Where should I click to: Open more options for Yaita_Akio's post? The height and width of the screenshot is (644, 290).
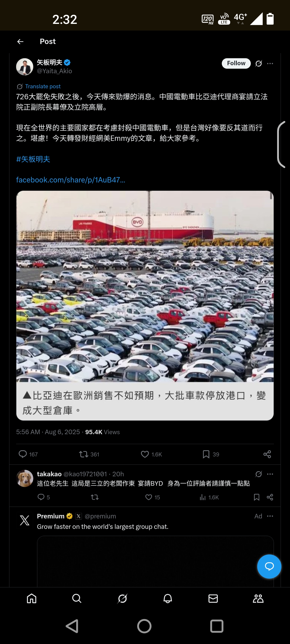270,64
